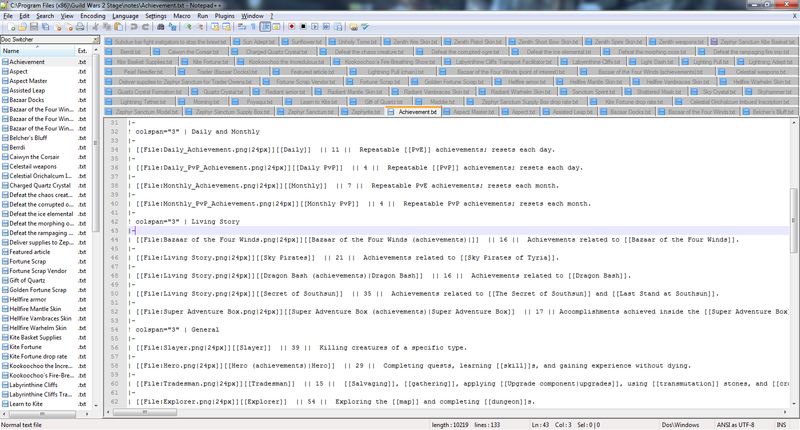Toggle Show All Characters pilcrow icon
Image resolution: width=800 pixels, height=430 pixels.
point(254,27)
